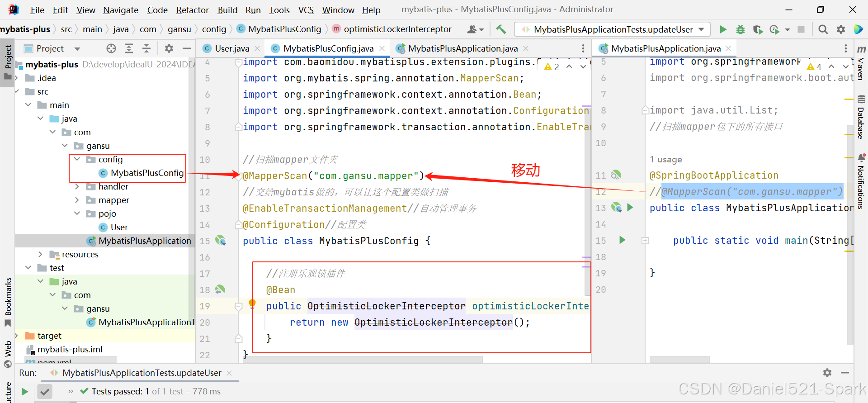Rerun the test in the Run panel
Viewport: 868px width, 403px height.
(25, 392)
